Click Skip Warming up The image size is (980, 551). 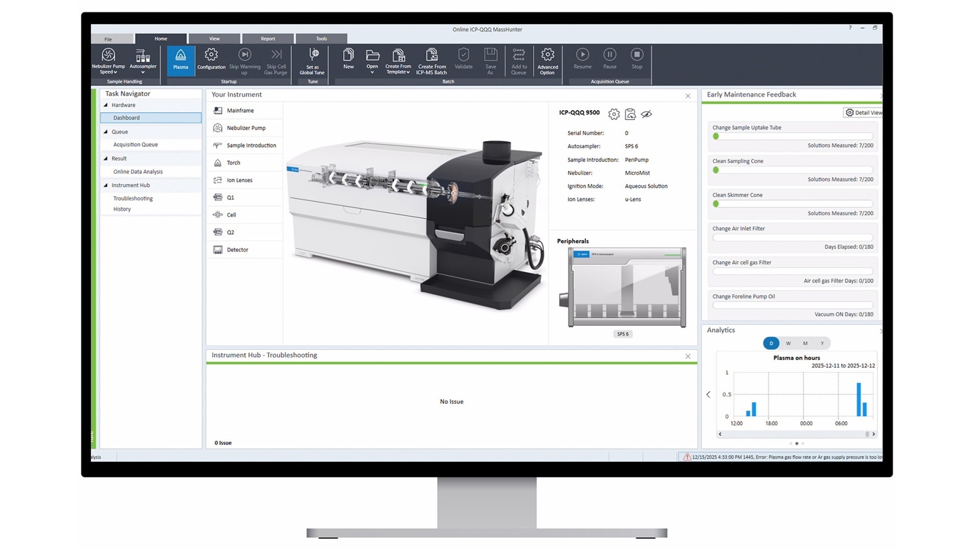[244, 61]
